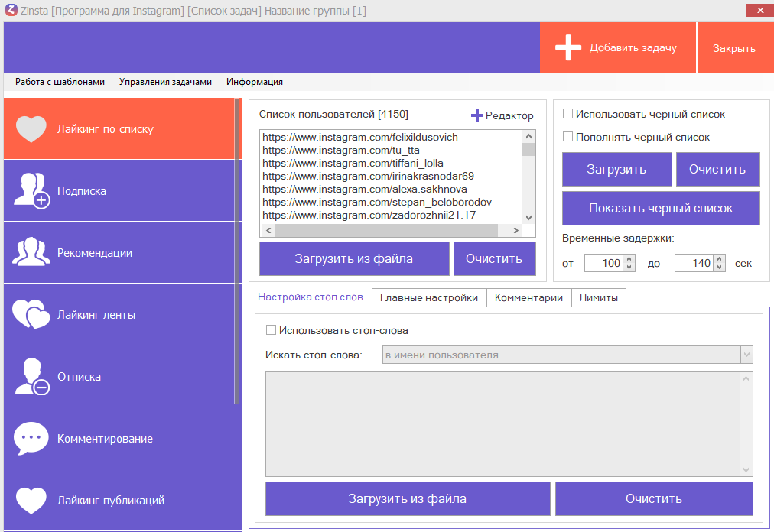Select the Лайкинг ленты task label

[x=96, y=315]
